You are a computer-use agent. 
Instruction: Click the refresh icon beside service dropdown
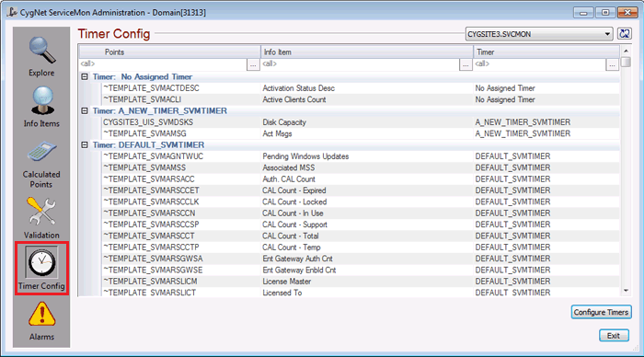625,34
